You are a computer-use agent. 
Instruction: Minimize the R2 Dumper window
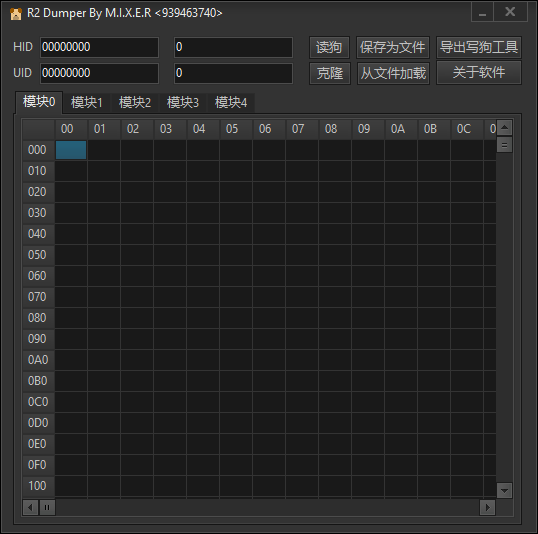coord(482,12)
